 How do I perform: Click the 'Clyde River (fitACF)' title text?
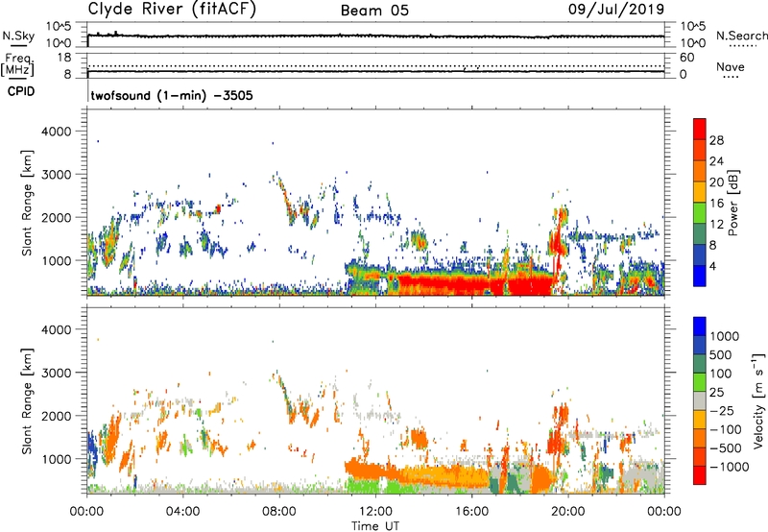coord(172,10)
